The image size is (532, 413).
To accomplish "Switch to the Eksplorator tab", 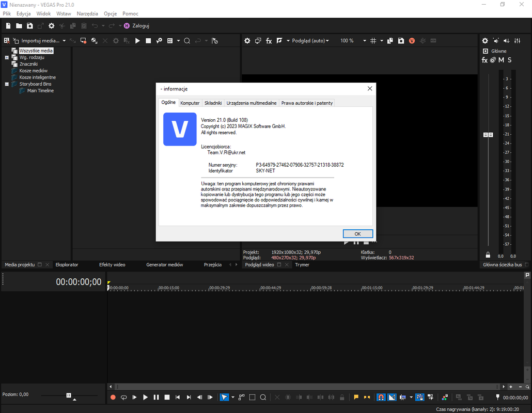I will (67, 265).
